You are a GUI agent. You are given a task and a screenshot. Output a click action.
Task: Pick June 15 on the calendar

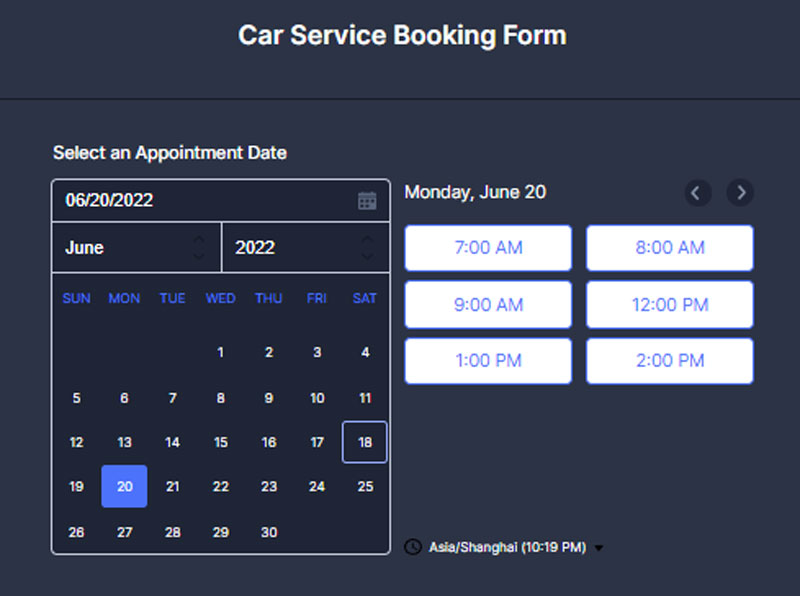[220, 442]
